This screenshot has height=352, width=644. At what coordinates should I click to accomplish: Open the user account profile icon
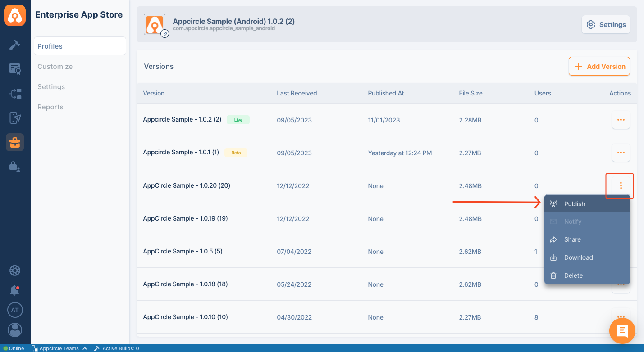pos(15,330)
